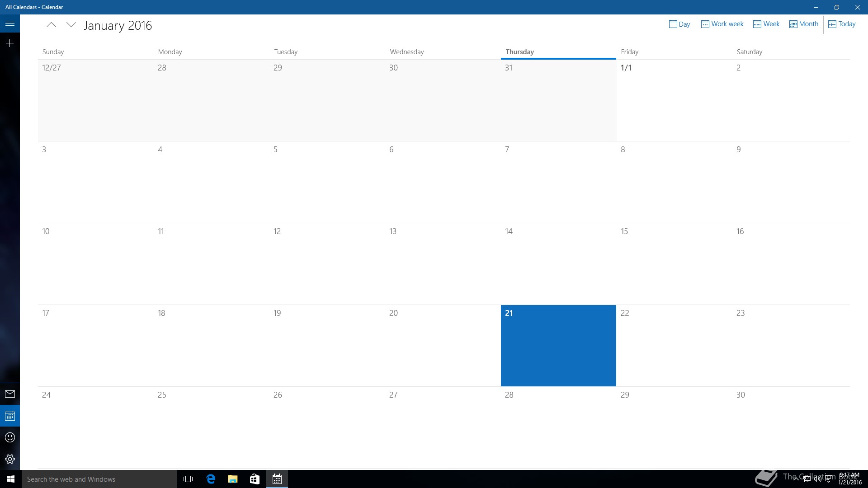Switch to Mail app via envelope icon
The height and width of the screenshot is (488, 868).
pos(10,394)
